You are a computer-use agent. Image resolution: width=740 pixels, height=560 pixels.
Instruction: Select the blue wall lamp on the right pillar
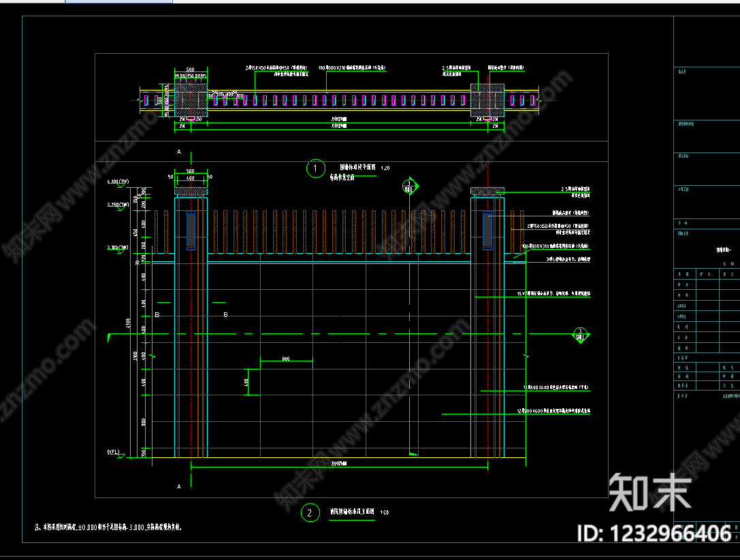tap(487, 230)
